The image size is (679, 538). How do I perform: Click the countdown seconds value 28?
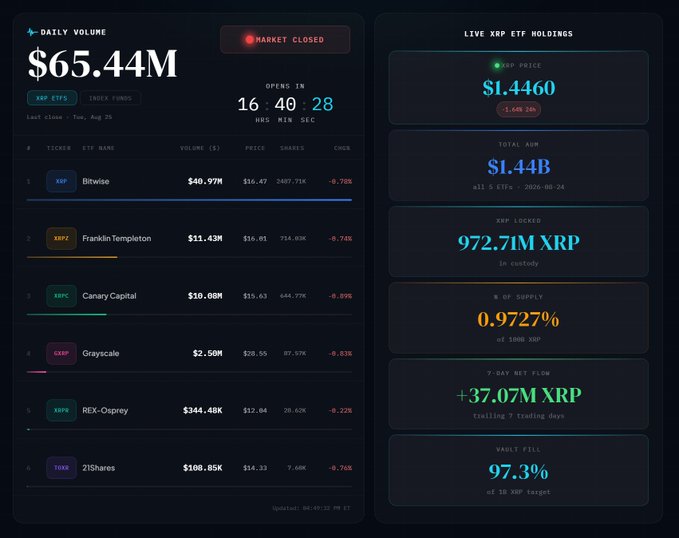click(323, 104)
